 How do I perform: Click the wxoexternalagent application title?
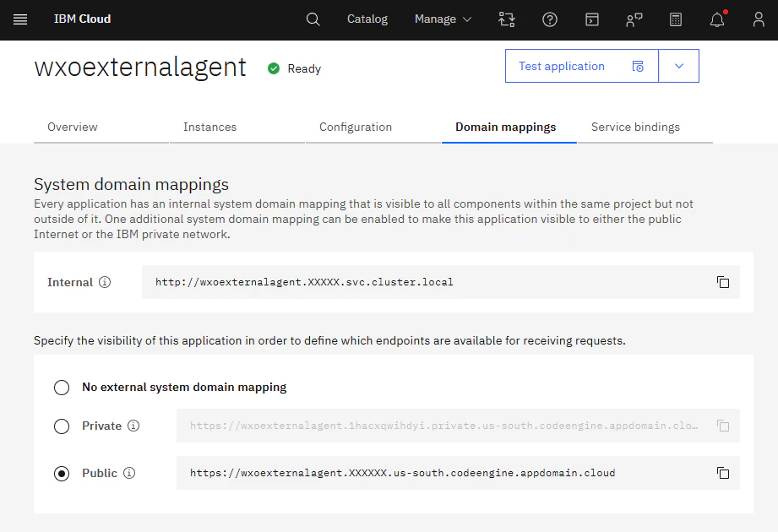[x=140, y=68]
